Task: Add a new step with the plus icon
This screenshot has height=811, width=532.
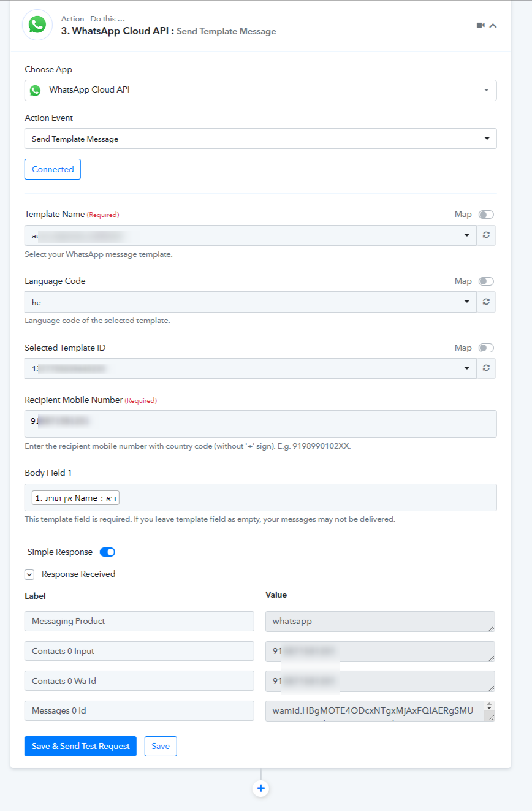Action: coord(261,788)
